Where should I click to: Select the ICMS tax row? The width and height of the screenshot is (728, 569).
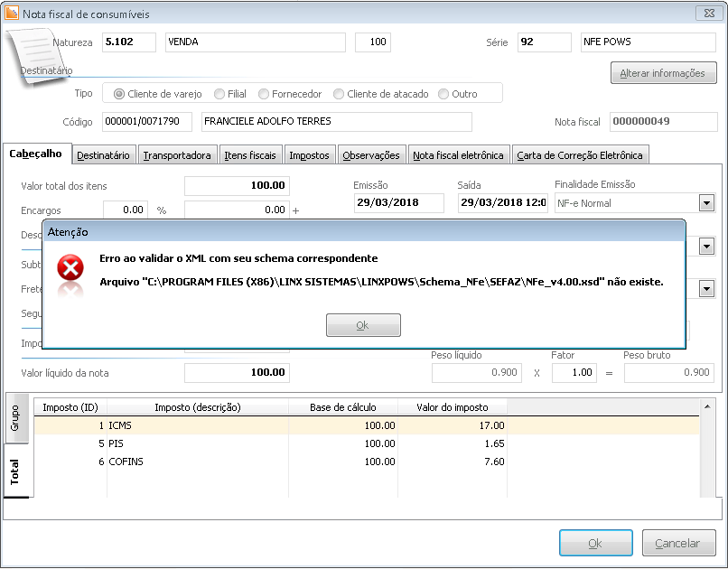pyautogui.click(x=367, y=425)
